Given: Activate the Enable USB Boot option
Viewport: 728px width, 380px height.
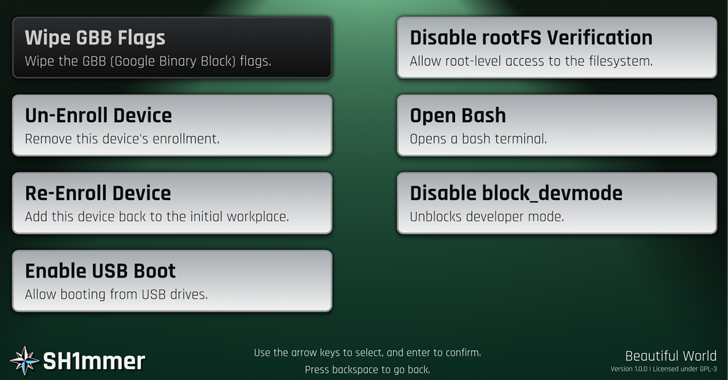Looking at the screenshot, I should point(172,281).
